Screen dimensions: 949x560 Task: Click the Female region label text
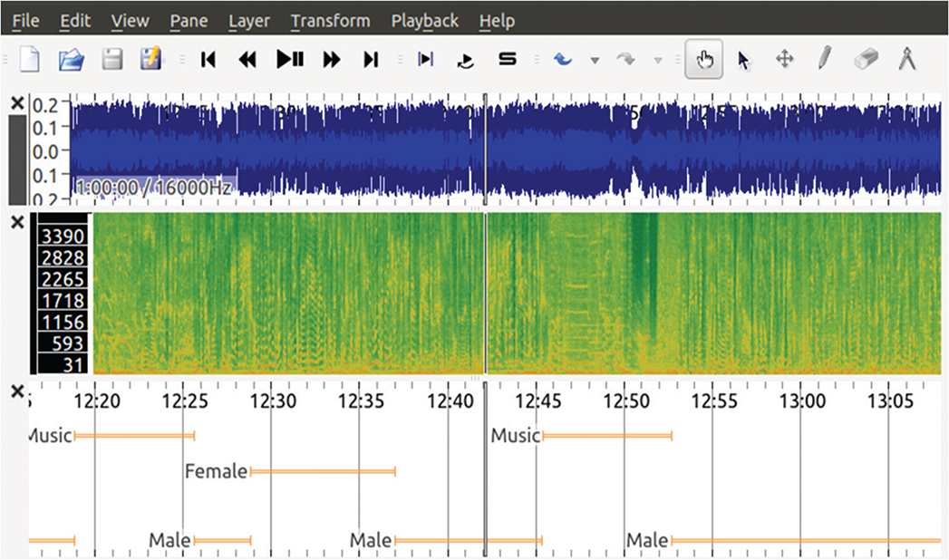[216, 471]
